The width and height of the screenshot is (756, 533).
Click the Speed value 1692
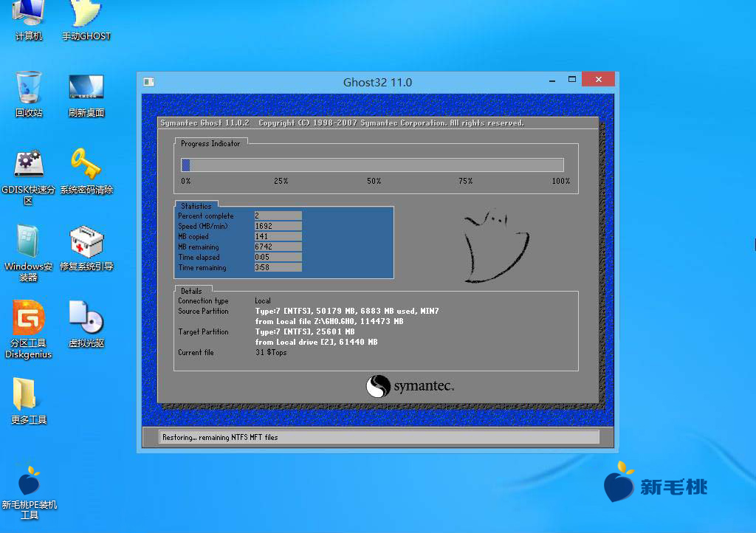(x=278, y=226)
